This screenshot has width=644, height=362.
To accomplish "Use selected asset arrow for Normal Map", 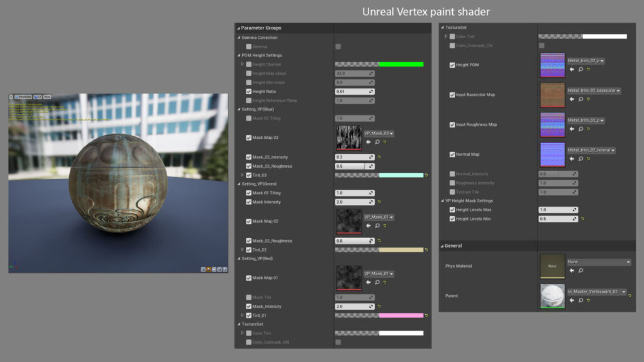I will pyautogui.click(x=572, y=159).
